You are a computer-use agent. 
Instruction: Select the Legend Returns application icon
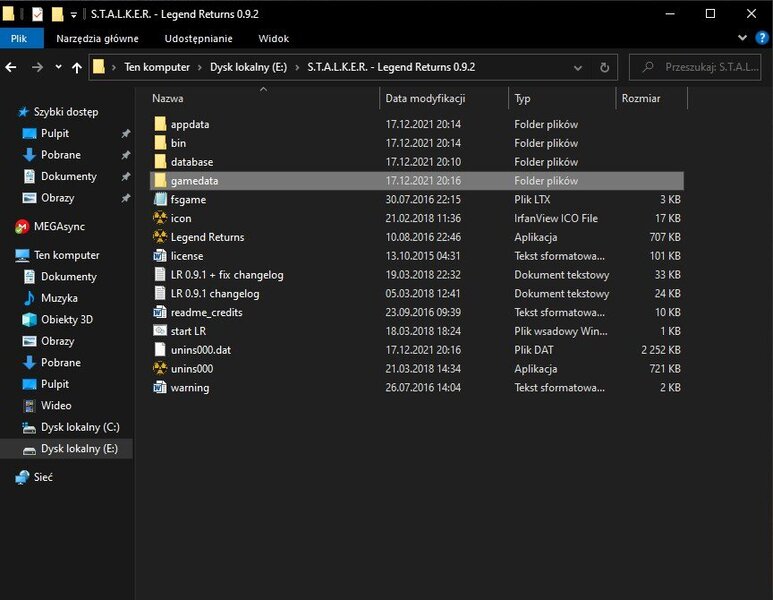pyautogui.click(x=160, y=237)
